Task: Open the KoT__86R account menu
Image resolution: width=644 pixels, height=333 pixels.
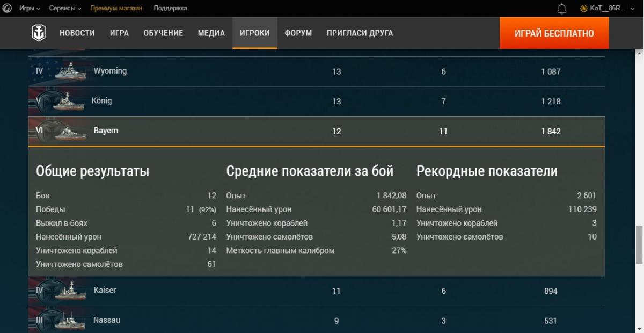Action: [x=607, y=9]
